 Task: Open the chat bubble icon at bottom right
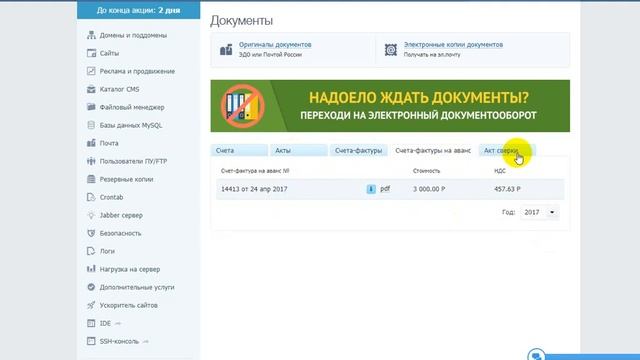pos(536,355)
